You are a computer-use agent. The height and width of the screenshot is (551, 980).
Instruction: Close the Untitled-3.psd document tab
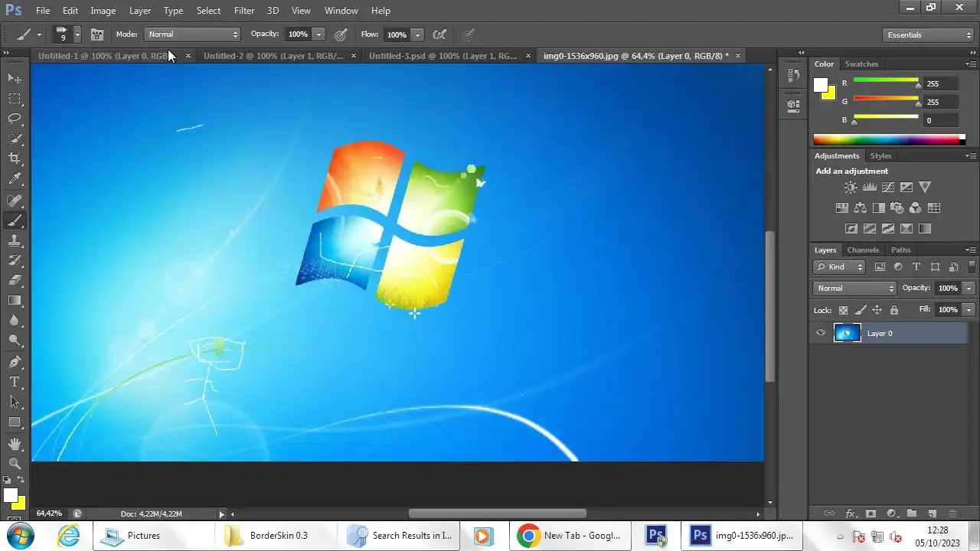tap(528, 56)
